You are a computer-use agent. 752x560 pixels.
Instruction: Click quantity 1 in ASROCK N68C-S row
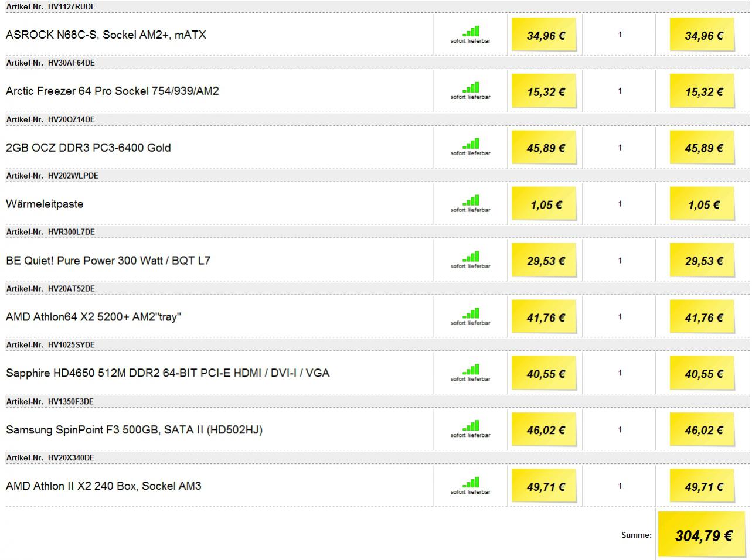620,35
